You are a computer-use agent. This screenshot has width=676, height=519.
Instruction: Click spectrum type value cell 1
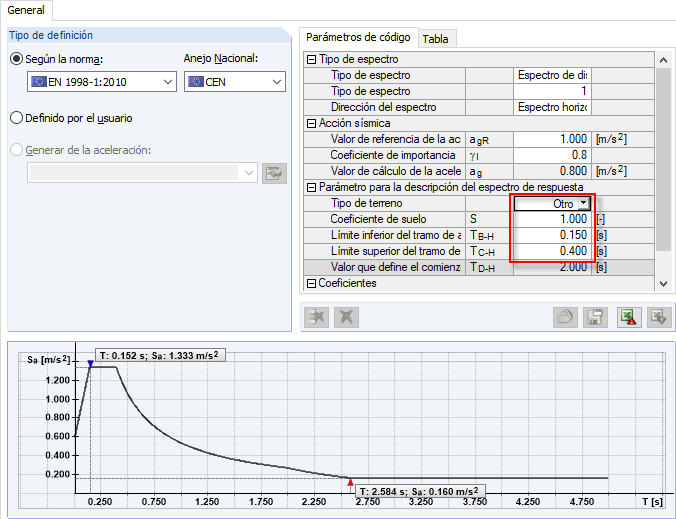tap(552, 91)
